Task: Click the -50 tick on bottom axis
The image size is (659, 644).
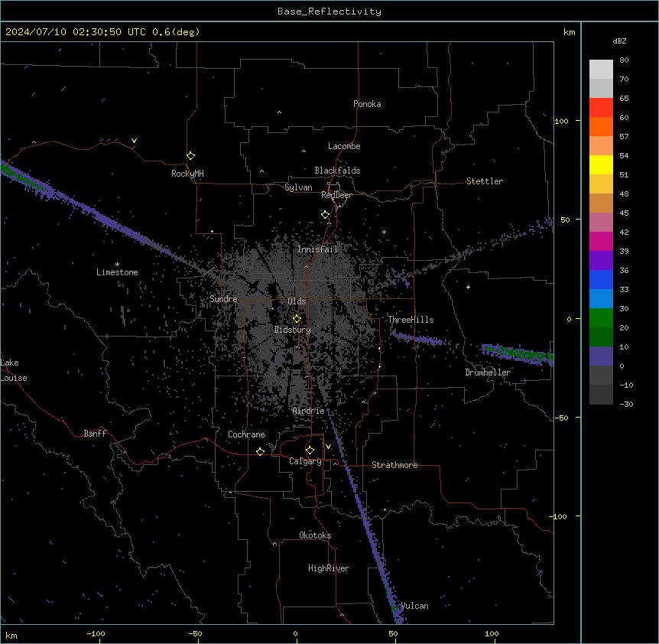Action: pyautogui.click(x=195, y=633)
